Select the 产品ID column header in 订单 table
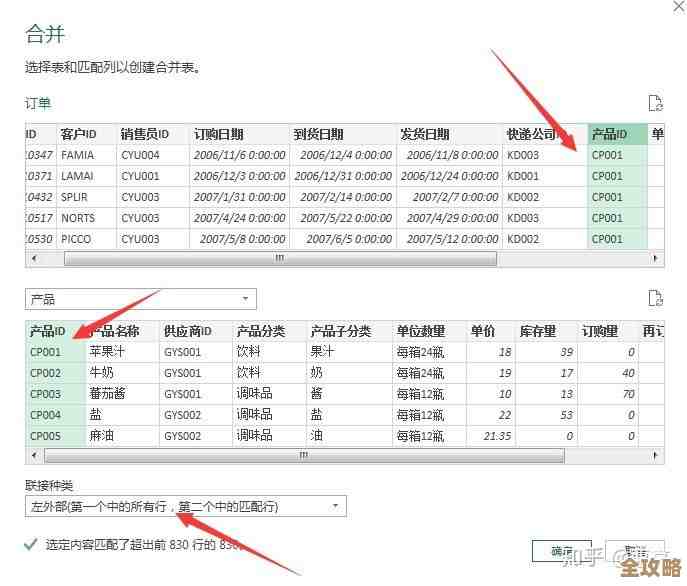The width and height of the screenshot is (687, 586). tap(617, 134)
